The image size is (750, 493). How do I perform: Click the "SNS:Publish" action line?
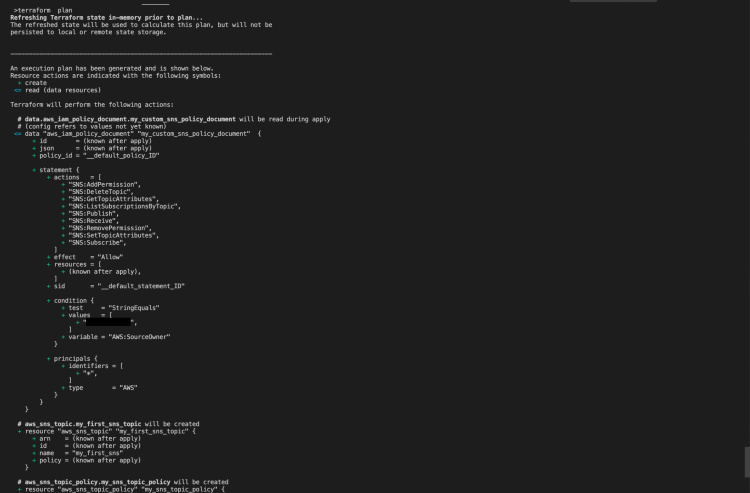tap(93, 213)
